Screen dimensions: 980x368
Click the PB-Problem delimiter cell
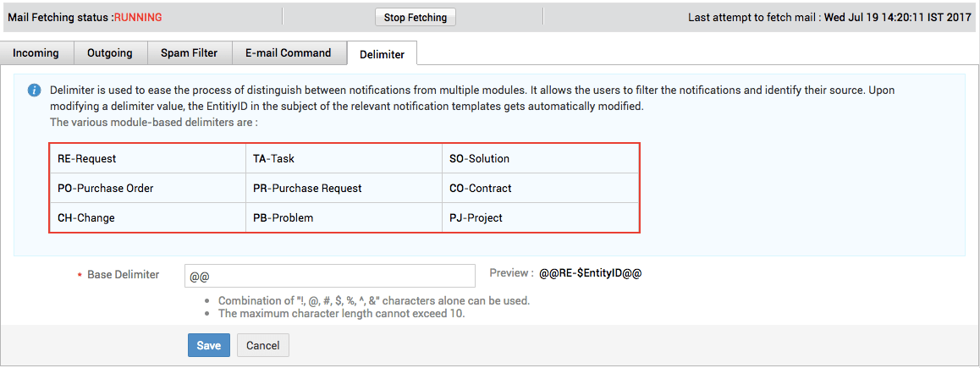coord(344,218)
